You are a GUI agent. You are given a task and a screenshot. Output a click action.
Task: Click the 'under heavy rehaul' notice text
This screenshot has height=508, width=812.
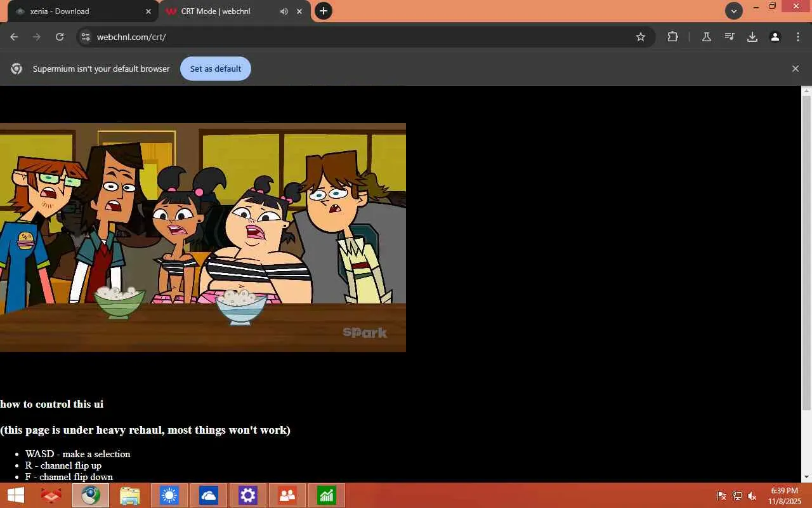145,430
